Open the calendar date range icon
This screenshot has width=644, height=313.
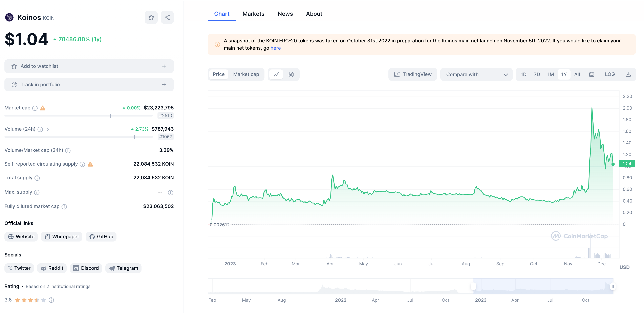[x=592, y=75]
